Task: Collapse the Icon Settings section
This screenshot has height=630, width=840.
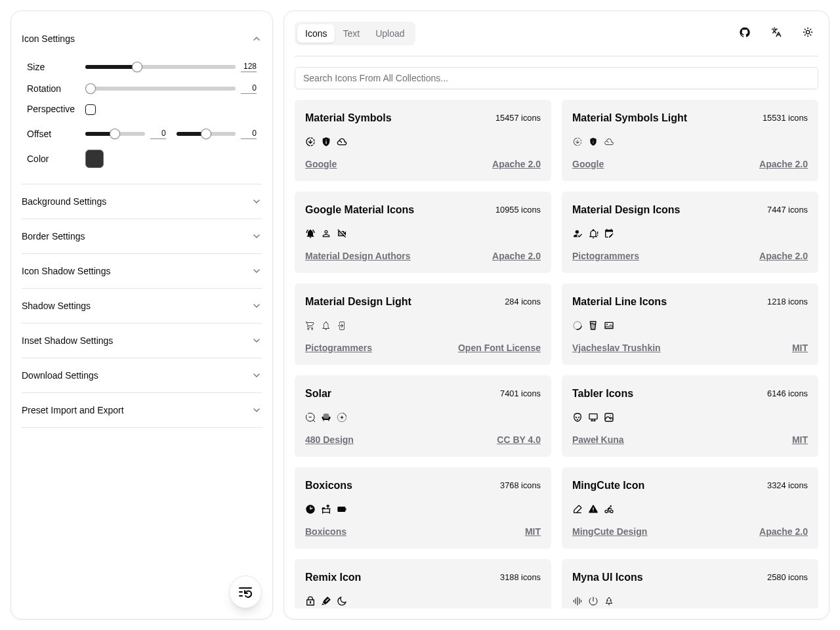Action: click(x=142, y=39)
